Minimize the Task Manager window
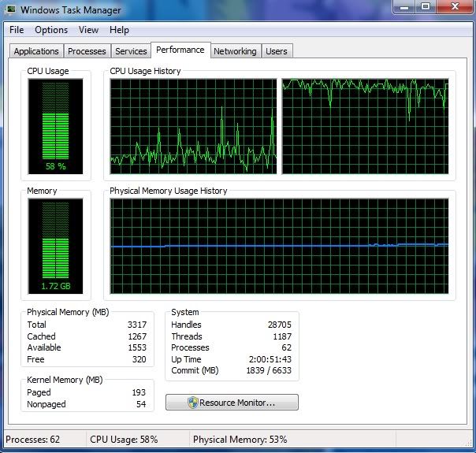The image size is (476, 453). (404, 6)
